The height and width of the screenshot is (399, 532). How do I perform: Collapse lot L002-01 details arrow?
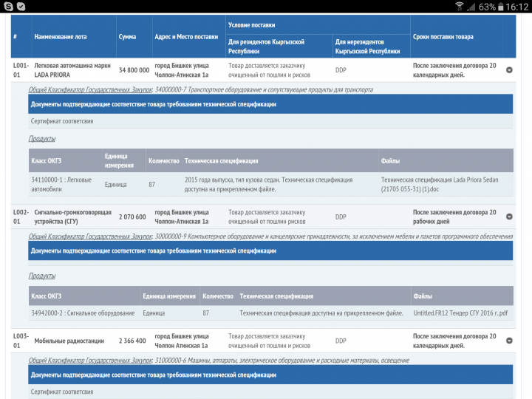(509, 216)
